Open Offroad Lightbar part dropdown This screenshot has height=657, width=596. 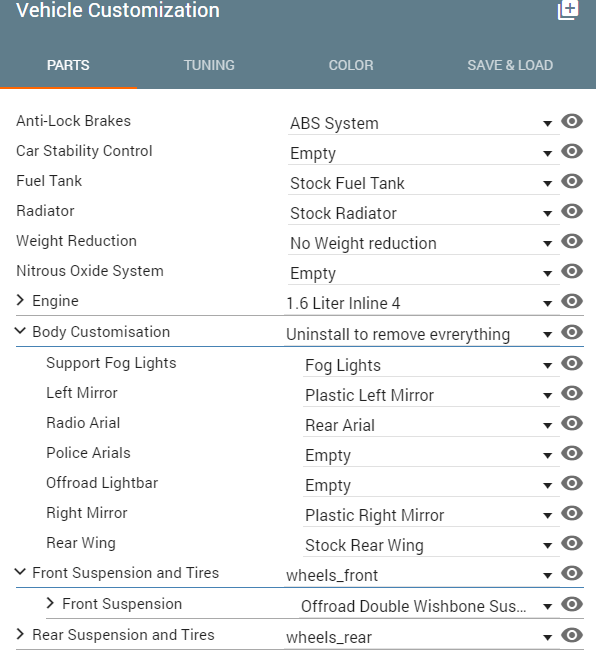(431, 485)
